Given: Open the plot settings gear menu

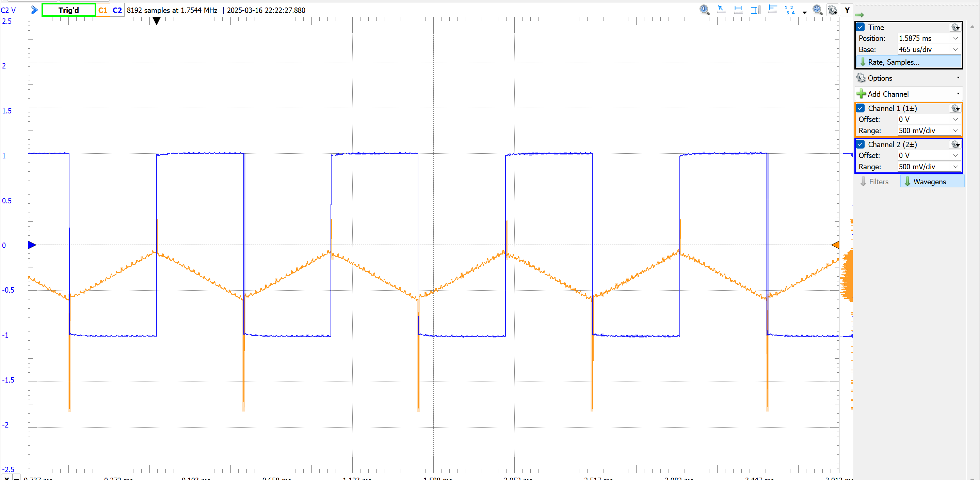Looking at the screenshot, I should pos(832,10).
